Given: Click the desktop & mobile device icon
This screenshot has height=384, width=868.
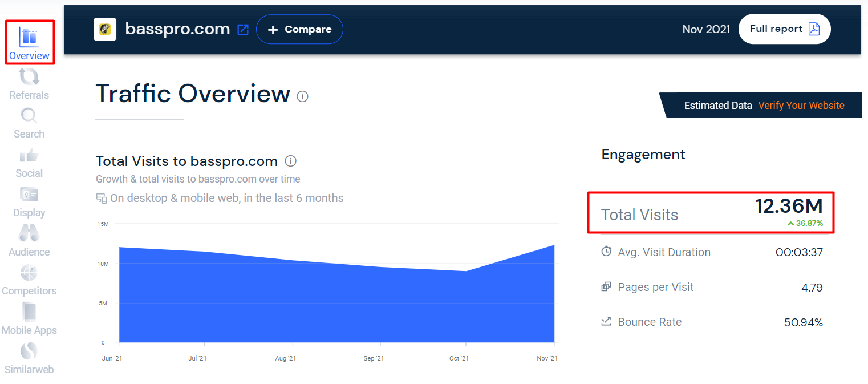Looking at the screenshot, I should pos(102,199).
